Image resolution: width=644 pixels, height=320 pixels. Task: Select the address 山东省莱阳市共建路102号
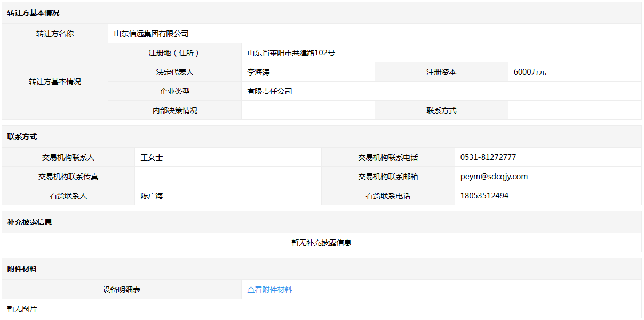pos(291,53)
